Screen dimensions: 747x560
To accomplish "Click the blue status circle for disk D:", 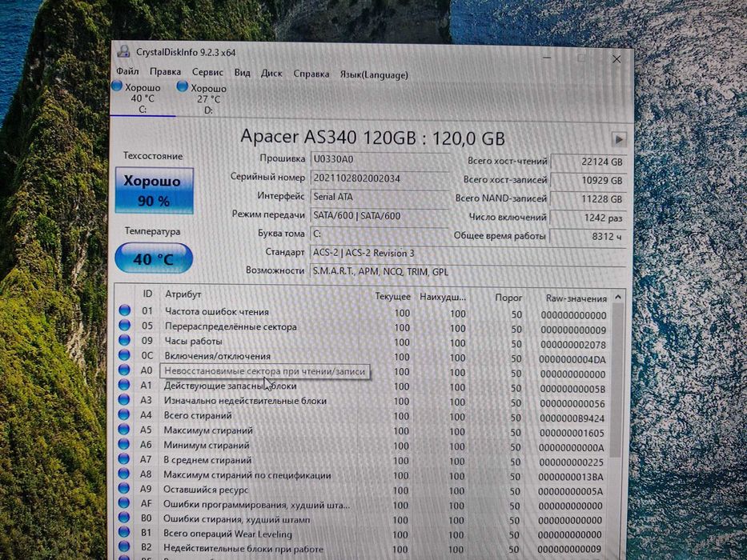I will (x=182, y=86).
